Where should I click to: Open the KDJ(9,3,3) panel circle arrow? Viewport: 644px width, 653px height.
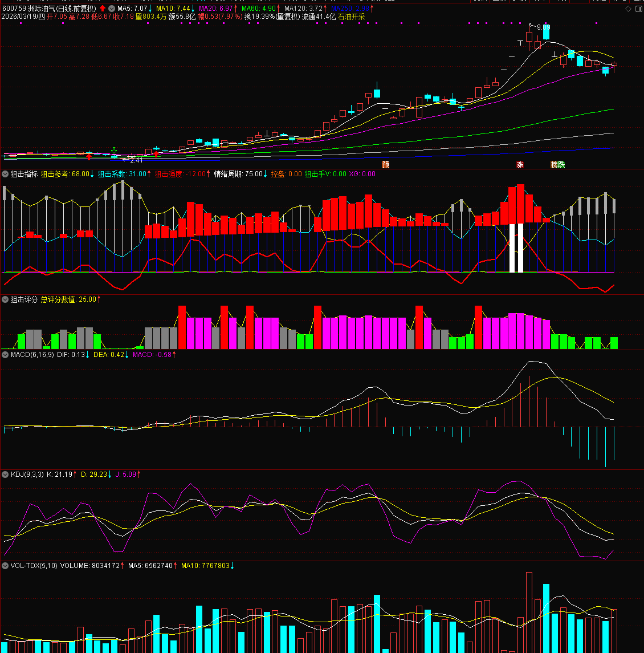pyautogui.click(x=5, y=474)
